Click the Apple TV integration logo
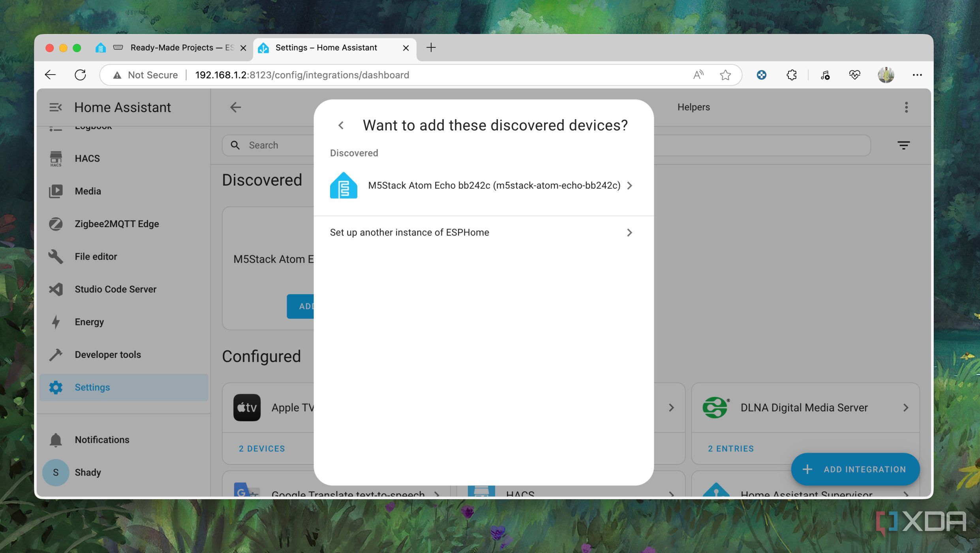 pos(247,408)
